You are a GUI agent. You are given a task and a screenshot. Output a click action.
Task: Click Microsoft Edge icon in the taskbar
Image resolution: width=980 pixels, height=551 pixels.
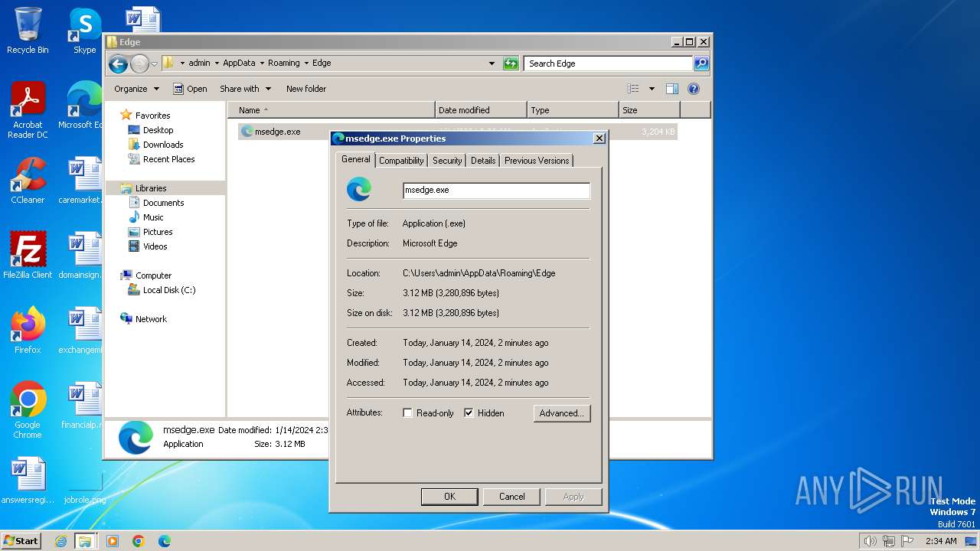tap(164, 541)
